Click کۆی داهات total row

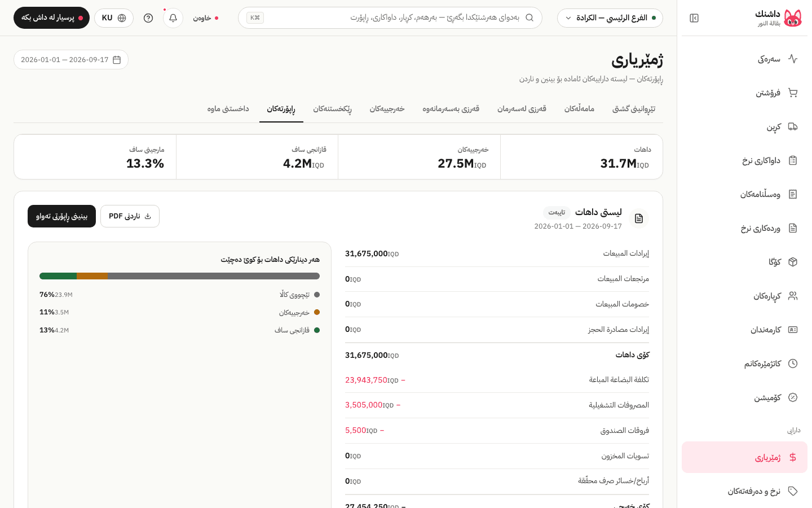(x=497, y=355)
